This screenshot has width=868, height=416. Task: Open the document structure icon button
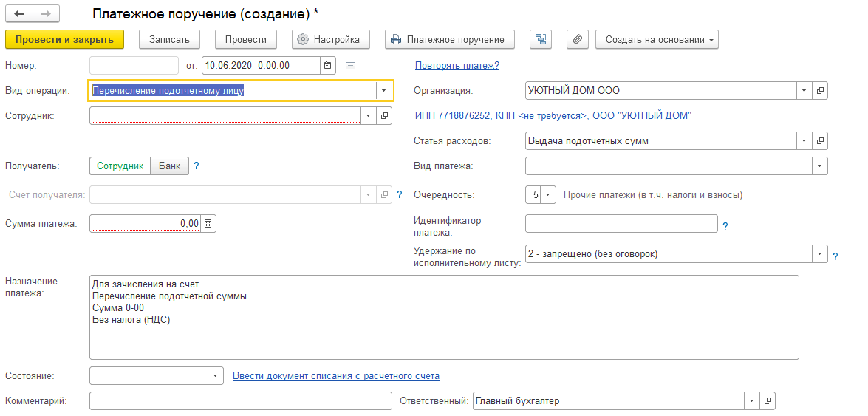click(x=541, y=39)
